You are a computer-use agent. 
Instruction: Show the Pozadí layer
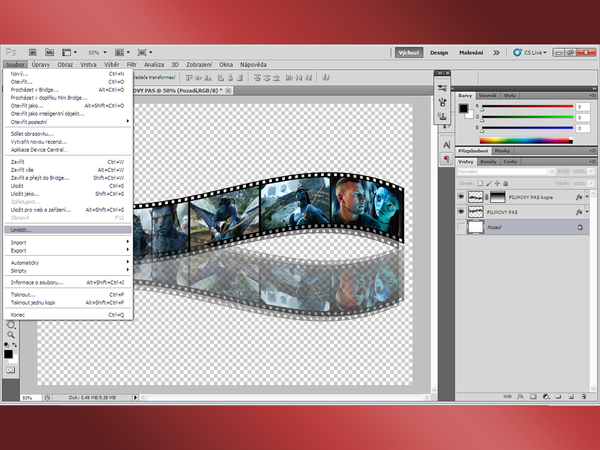[463, 229]
